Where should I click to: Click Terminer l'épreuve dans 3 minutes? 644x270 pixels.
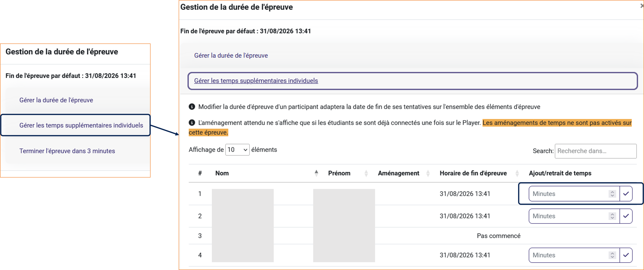[67, 151]
